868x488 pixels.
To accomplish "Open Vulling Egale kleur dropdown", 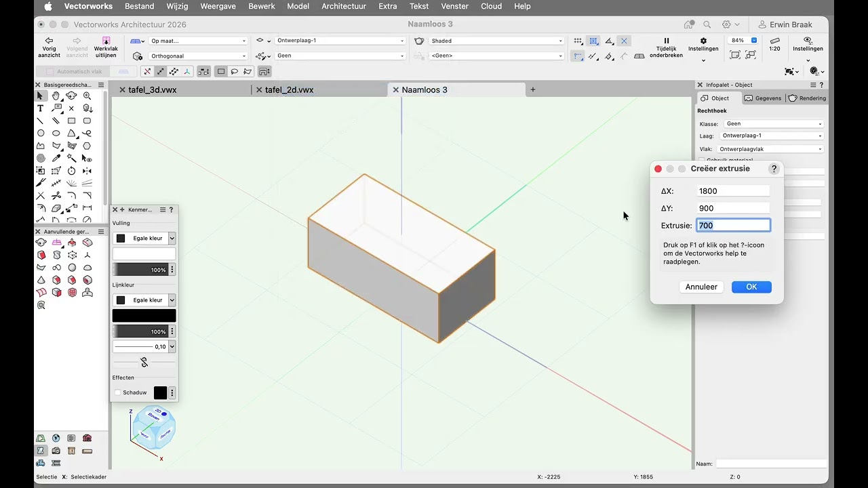I will (144, 238).
